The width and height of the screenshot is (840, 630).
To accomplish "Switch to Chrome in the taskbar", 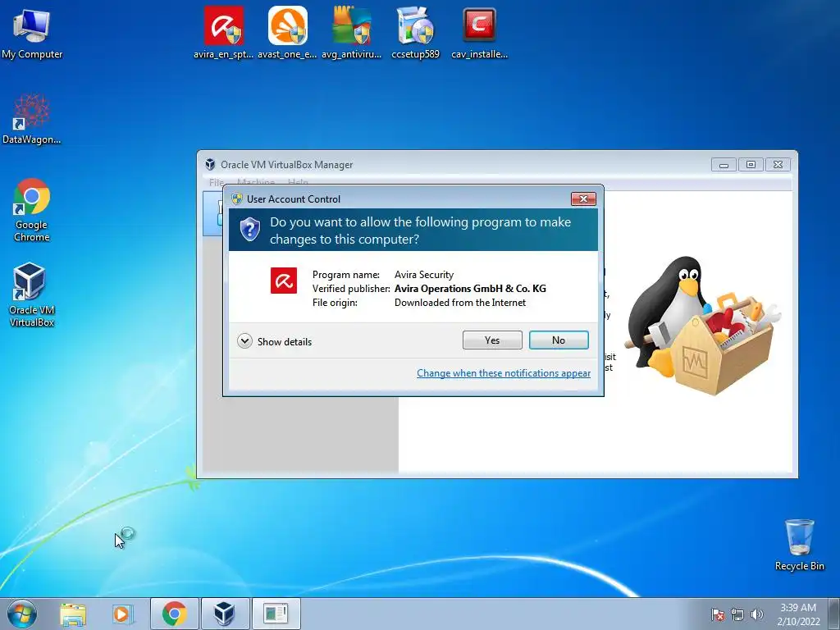I will coord(174,614).
